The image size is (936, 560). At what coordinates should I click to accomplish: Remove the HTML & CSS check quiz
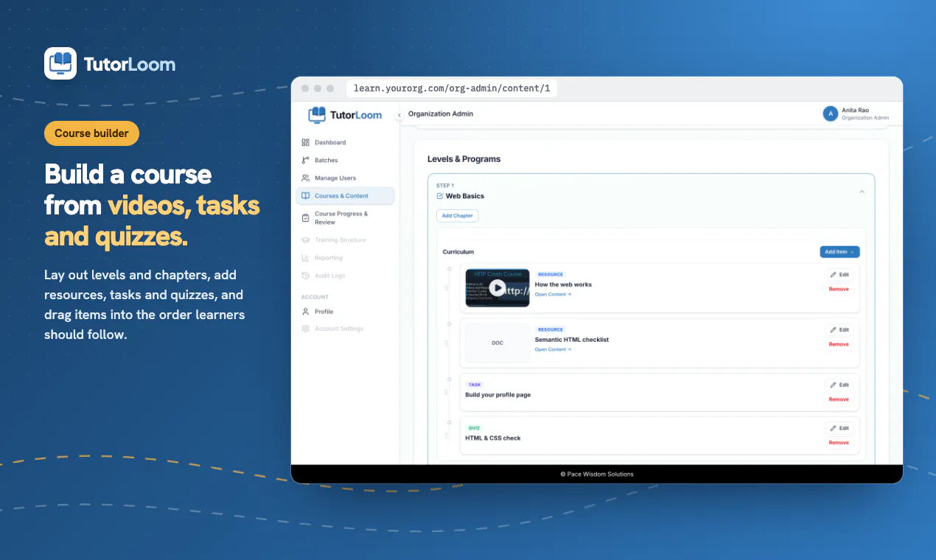(x=839, y=443)
